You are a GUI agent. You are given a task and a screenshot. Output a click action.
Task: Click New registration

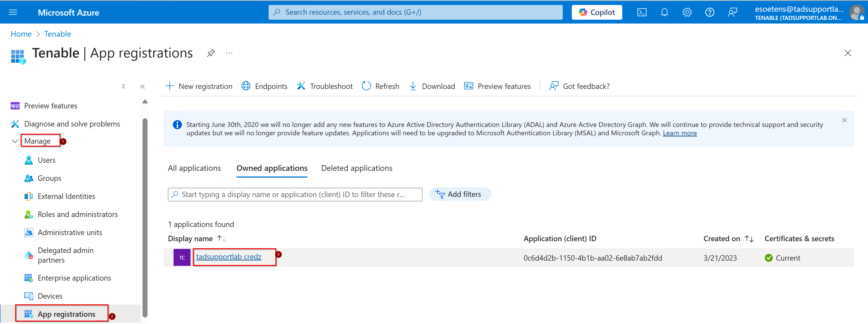coord(199,86)
